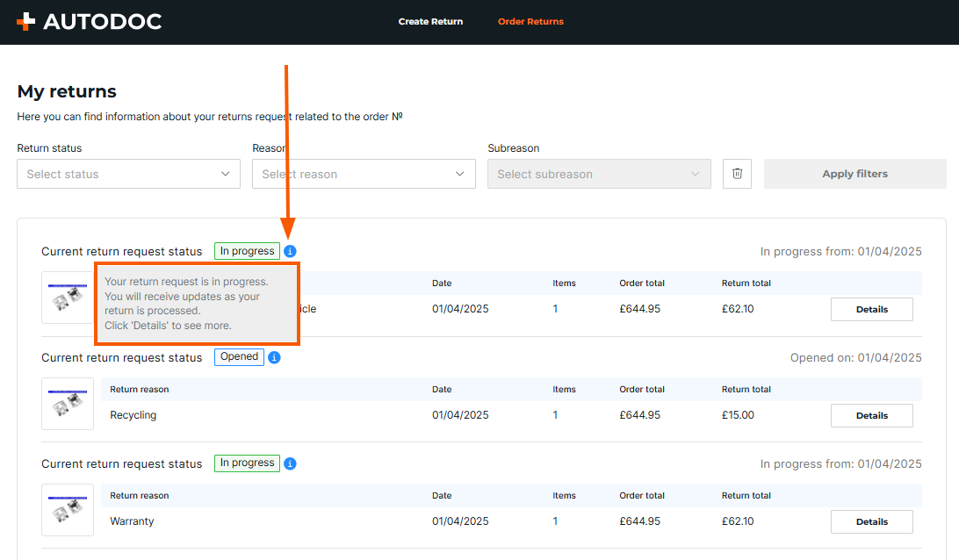View Details of the topmost return request

(x=871, y=310)
